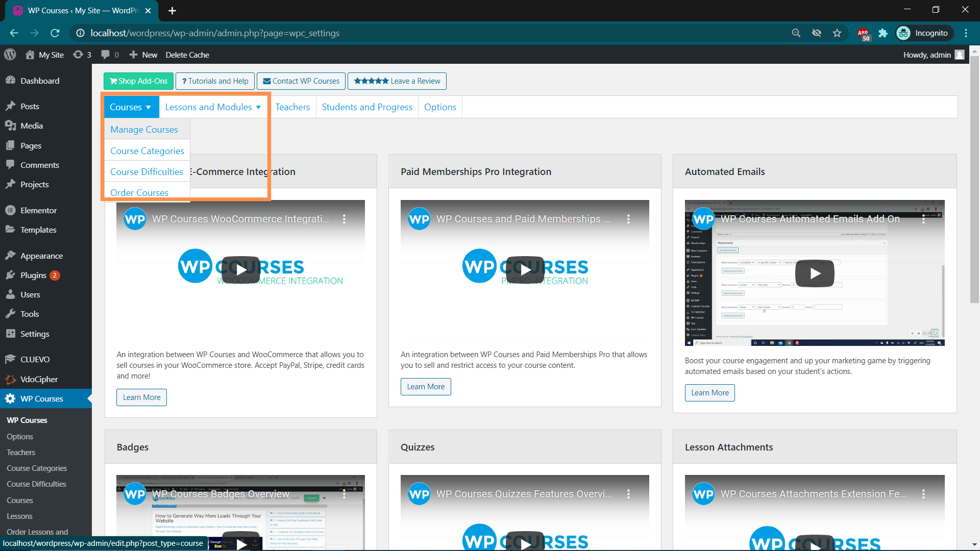Open Tutorials and Help
The image size is (980, 551).
click(x=215, y=81)
